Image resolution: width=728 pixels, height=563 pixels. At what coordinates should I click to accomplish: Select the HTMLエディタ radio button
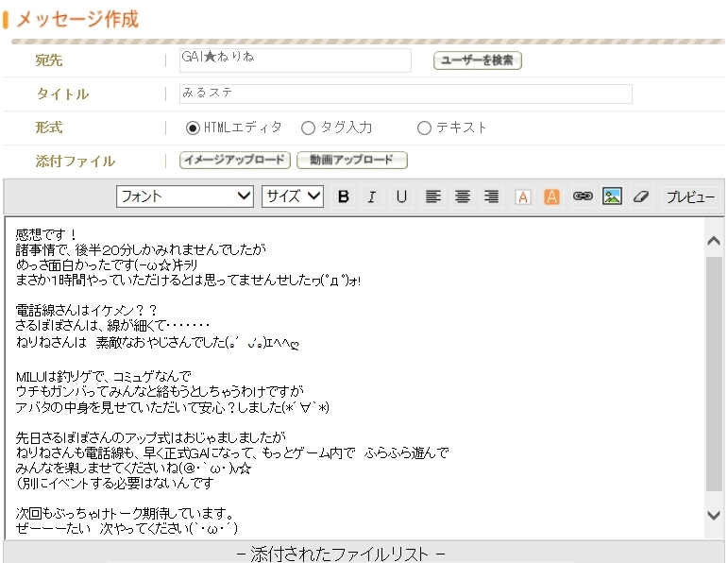[x=193, y=128]
